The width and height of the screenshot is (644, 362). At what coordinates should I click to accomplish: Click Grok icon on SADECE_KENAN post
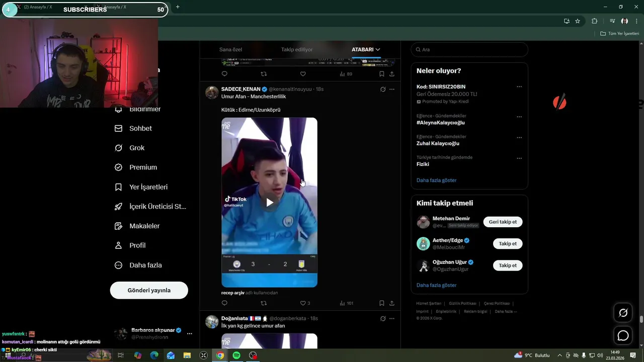(x=383, y=89)
